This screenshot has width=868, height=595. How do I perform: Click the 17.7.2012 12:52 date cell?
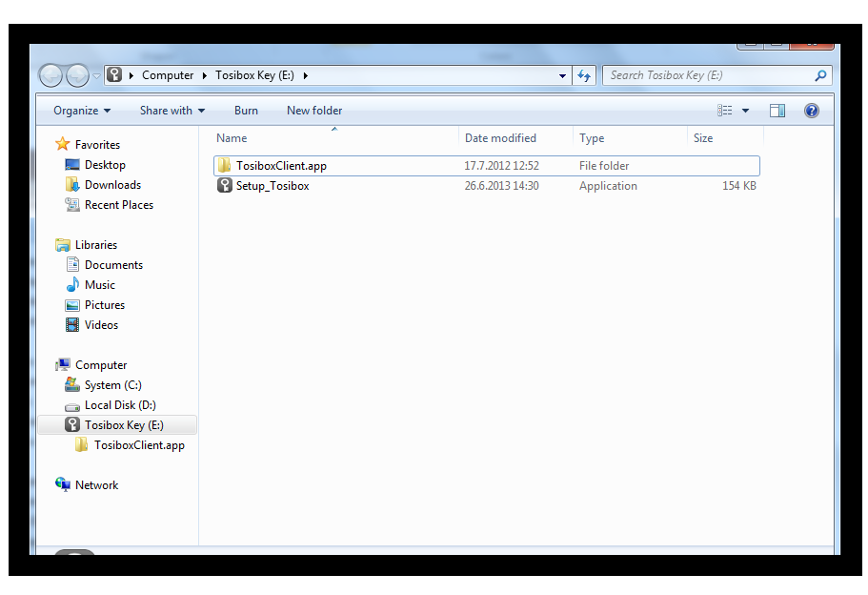click(x=501, y=166)
